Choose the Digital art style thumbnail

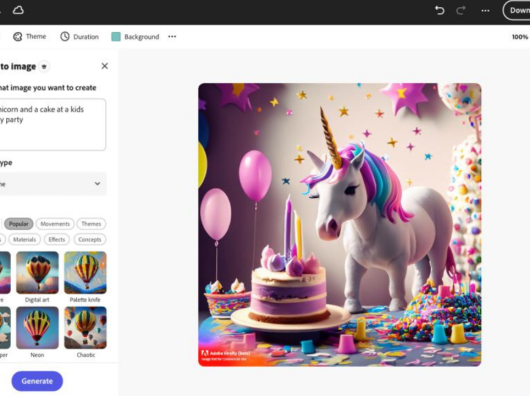37,272
